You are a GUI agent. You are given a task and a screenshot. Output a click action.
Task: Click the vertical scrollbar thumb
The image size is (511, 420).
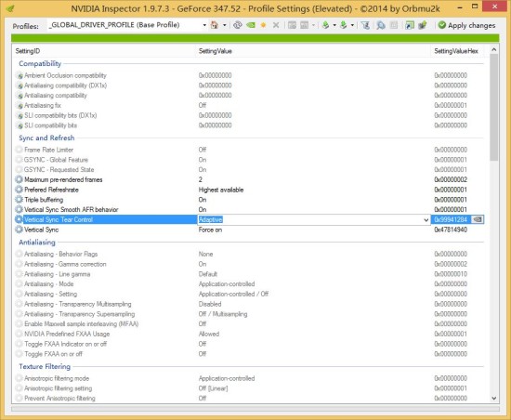493,107
